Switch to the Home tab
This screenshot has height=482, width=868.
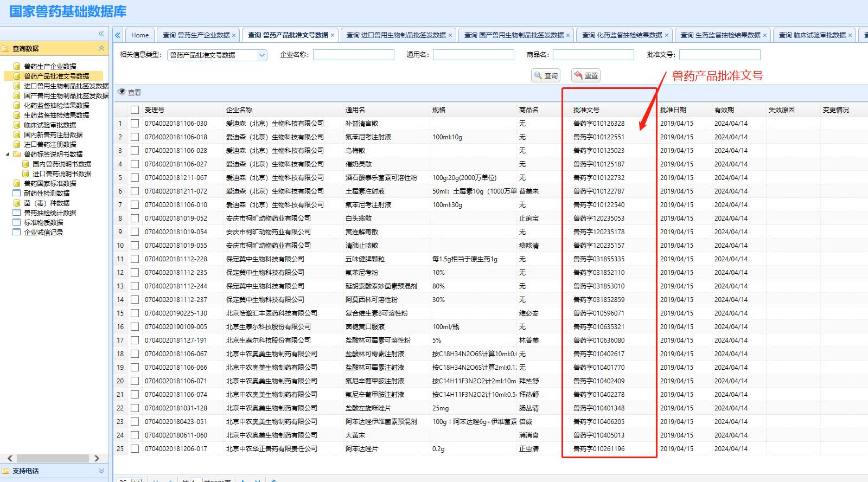click(x=139, y=35)
